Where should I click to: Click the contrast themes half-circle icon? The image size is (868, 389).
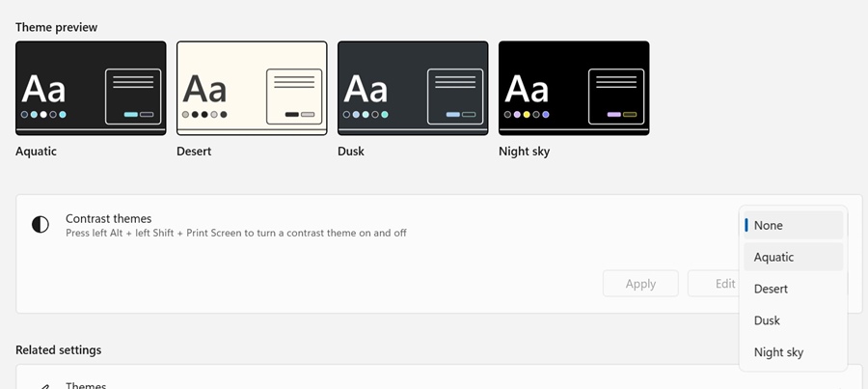[41, 225]
